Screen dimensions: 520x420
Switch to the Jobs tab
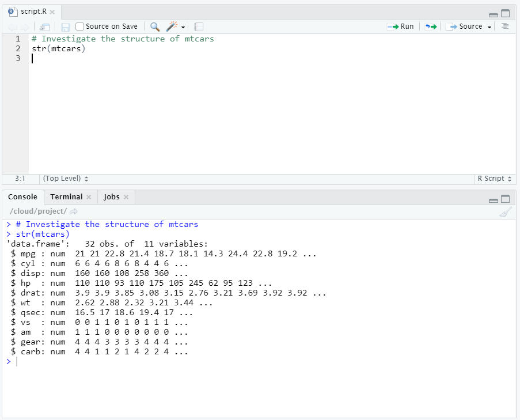tap(112, 196)
